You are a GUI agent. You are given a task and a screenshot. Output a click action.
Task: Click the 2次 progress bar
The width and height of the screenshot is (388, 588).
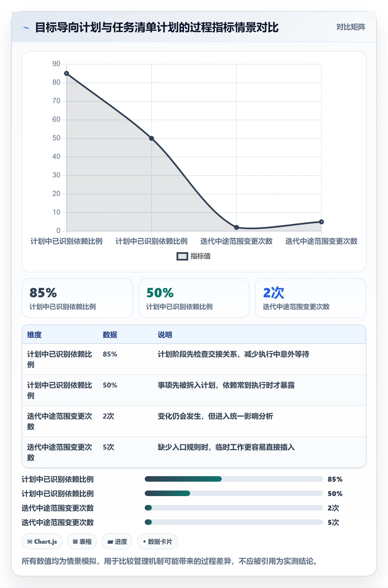pos(234,508)
